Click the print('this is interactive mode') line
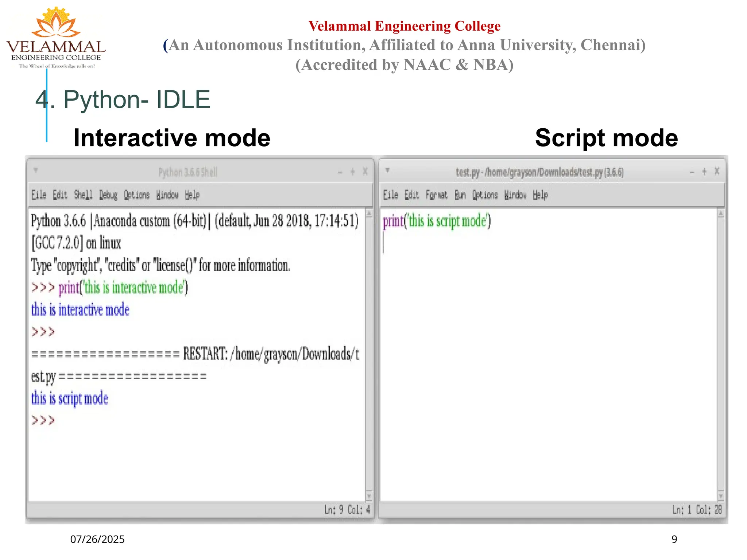747x560 pixels. click(x=123, y=288)
